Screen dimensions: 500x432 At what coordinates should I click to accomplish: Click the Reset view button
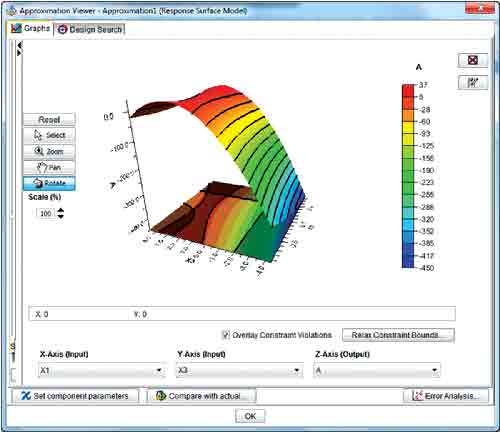click(49, 119)
